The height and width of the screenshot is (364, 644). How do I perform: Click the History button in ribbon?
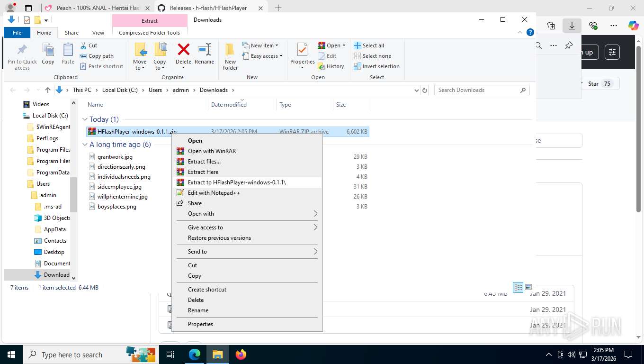click(x=331, y=66)
